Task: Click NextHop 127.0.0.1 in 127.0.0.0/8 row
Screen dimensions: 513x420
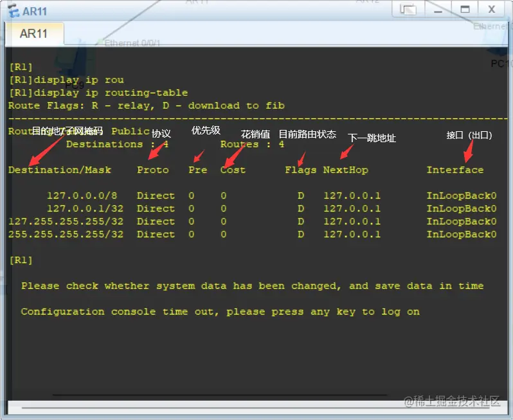Action: (352, 196)
